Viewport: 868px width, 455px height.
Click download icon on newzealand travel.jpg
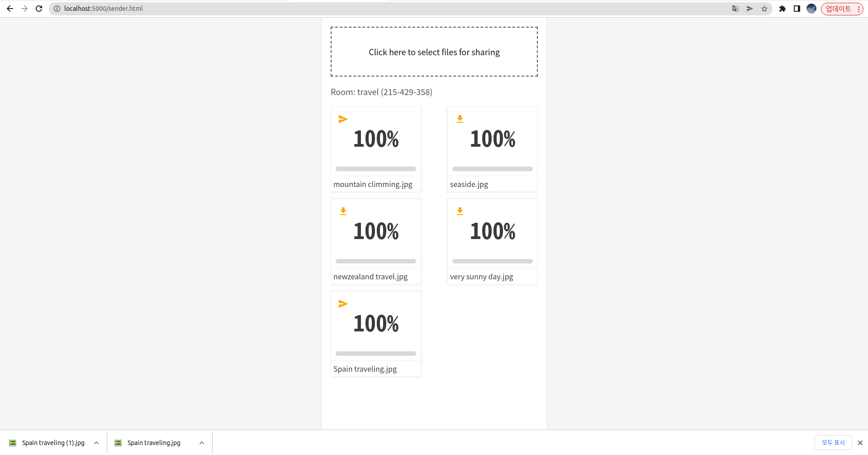343,211
